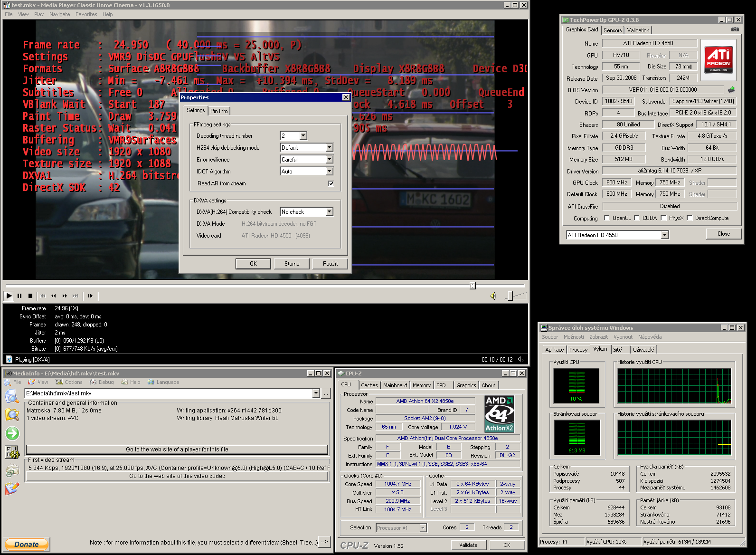Click the Play button in Media Player Classic
The width and height of the screenshot is (756, 555).
point(9,296)
